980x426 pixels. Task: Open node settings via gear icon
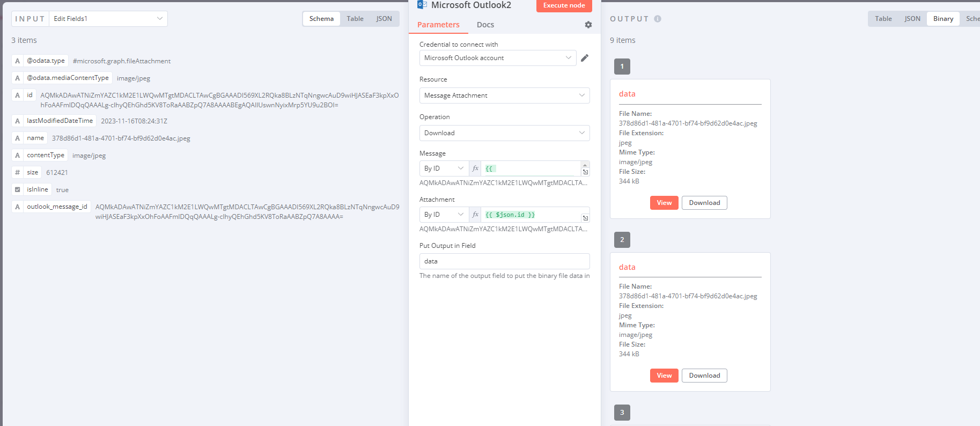point(588,25)
